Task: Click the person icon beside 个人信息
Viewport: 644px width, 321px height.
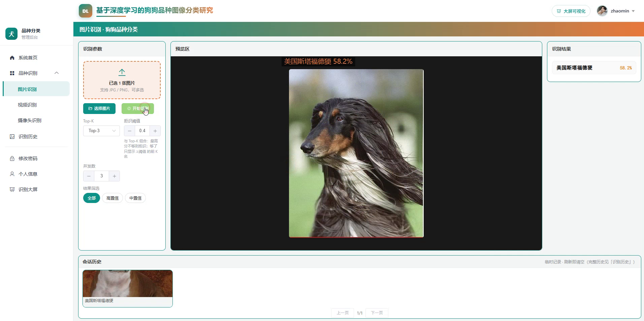Action: coord(12,174)
